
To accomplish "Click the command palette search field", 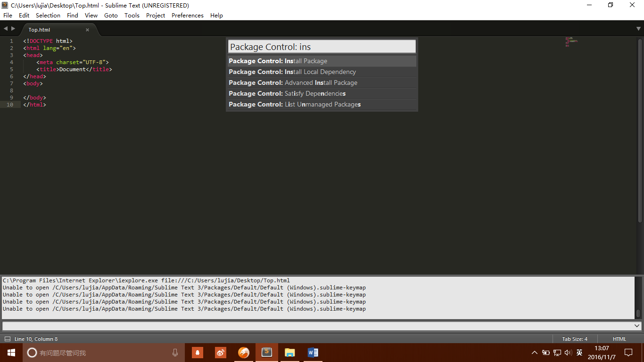I will 322,47.
